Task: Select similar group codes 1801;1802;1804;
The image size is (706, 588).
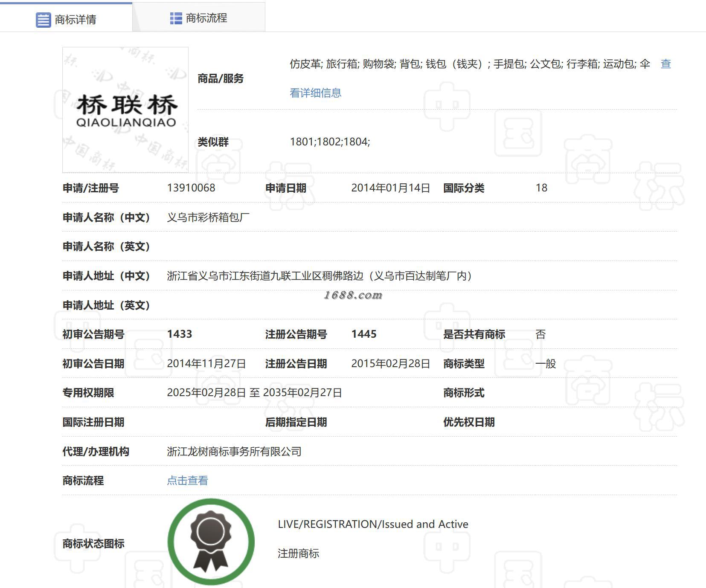Action: point(330,142)
